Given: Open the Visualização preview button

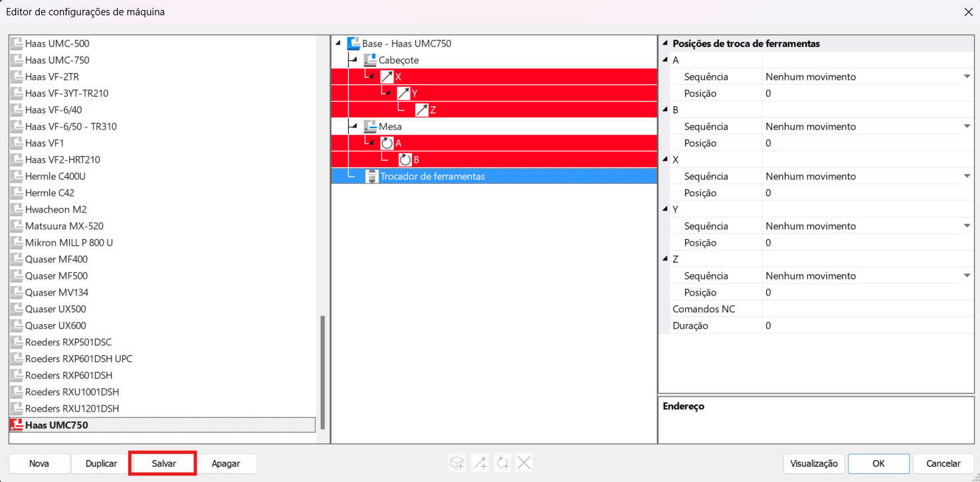Looking at the screenshot, I should tap(814, 463).
